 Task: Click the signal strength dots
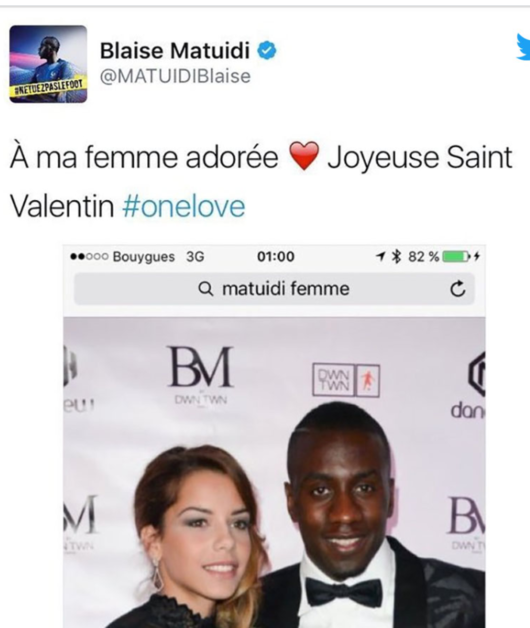point(89,256)
